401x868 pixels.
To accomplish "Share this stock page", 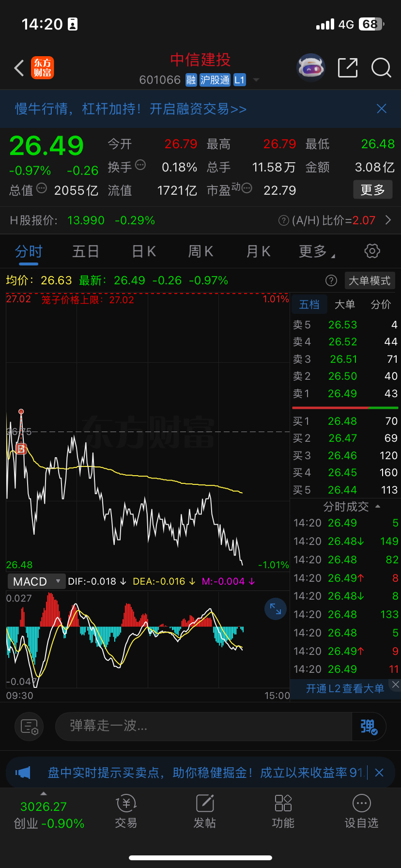I will click(348, 68).
